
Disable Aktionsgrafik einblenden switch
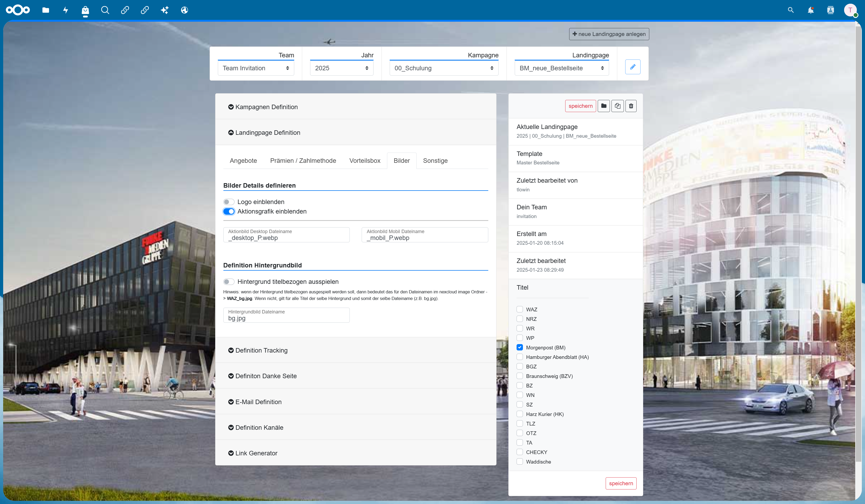[229, 211]
